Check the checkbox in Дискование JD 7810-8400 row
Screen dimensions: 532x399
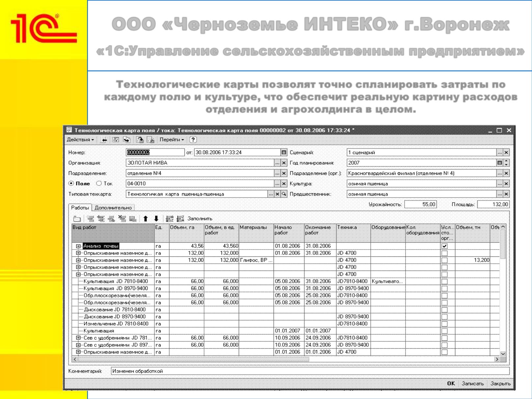tap(444, 310)
